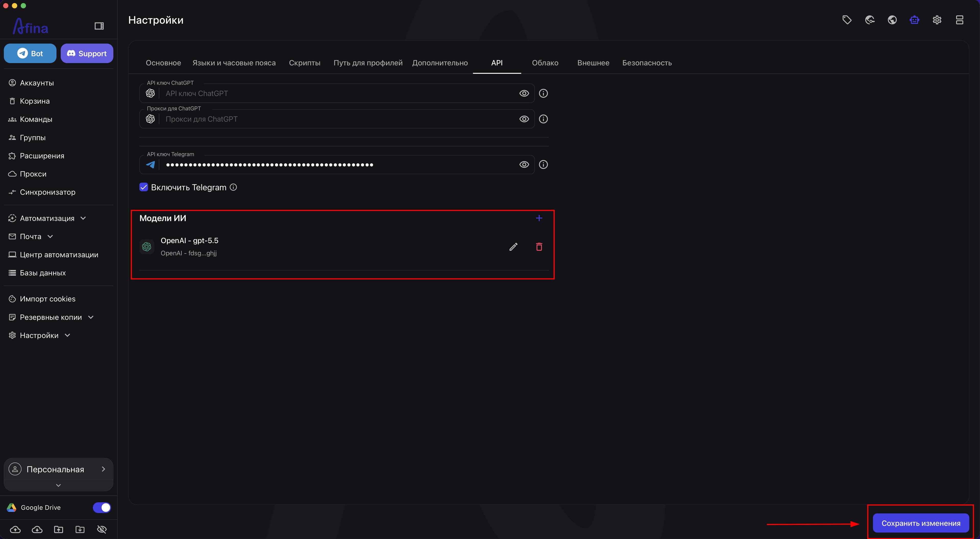
Task: Switch to the Безопасность tab
Action: point(647,63)
